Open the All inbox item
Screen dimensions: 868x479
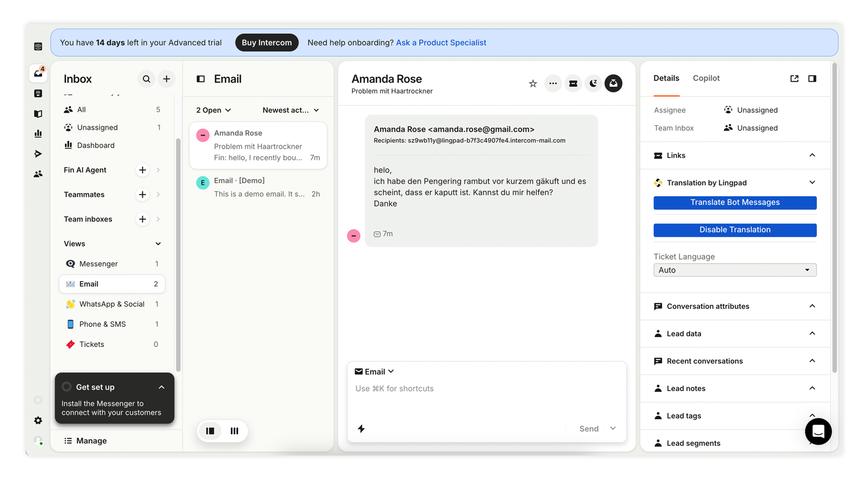(113, 110)
